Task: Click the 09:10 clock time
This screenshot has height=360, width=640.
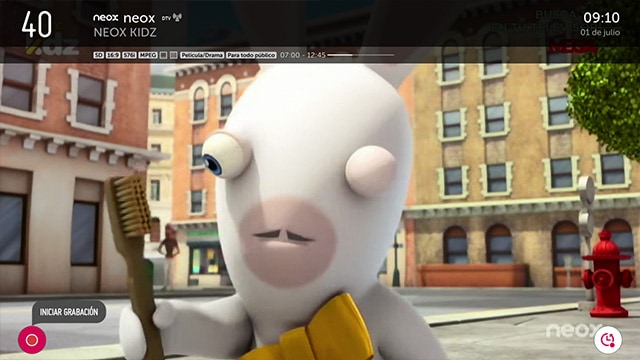Action: [x=601, y=18]
